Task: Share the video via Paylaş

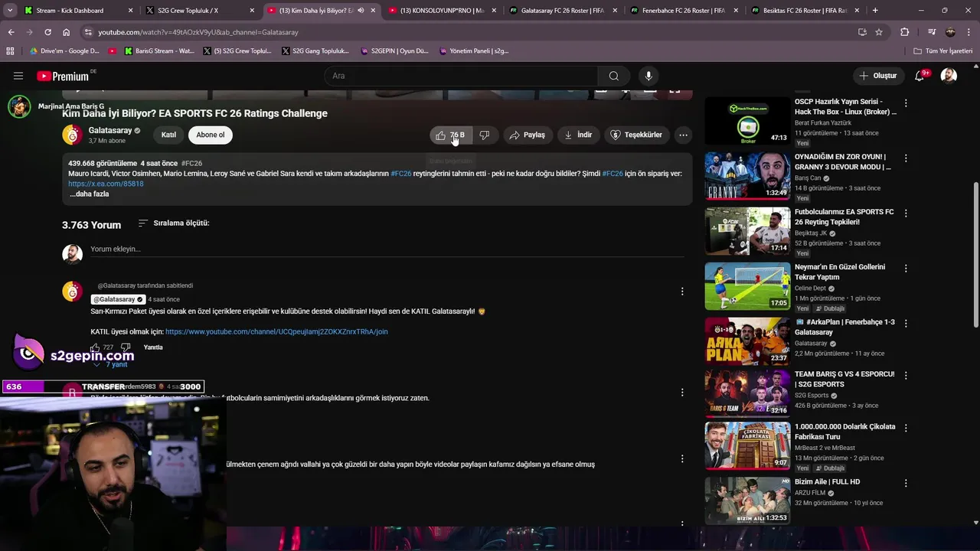Action: [x=528, y=135]
